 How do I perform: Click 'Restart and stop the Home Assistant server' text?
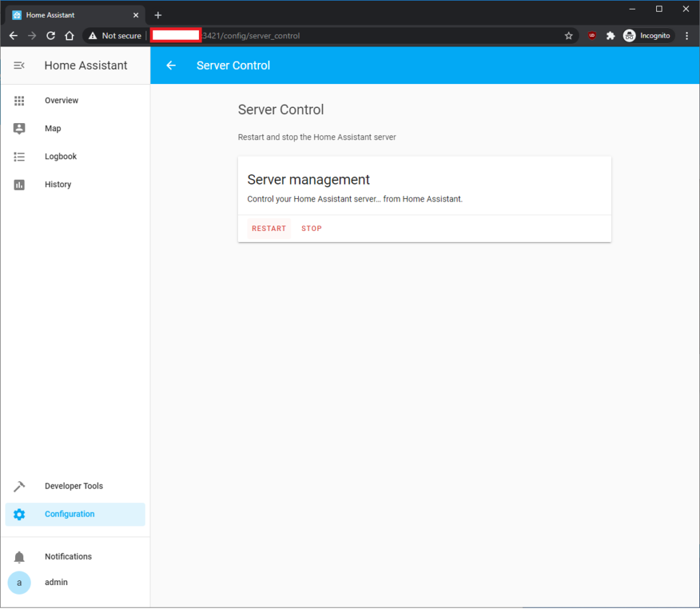[317, 137]
